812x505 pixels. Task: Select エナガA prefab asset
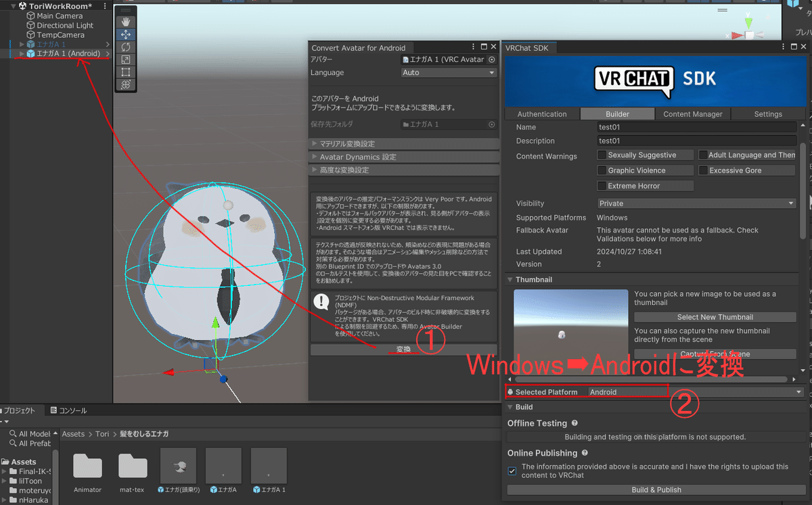click(x=223, y=471)
